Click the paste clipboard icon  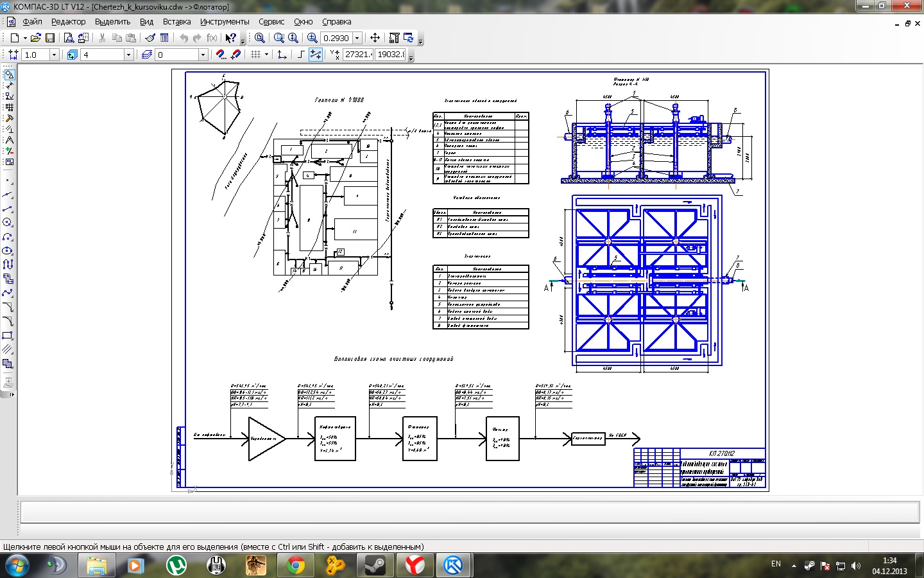click(131, 38)
